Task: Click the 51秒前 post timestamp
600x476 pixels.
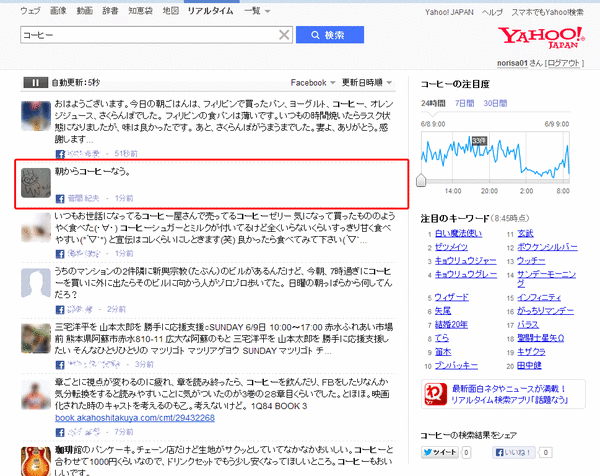Action: tap(126, 153)
